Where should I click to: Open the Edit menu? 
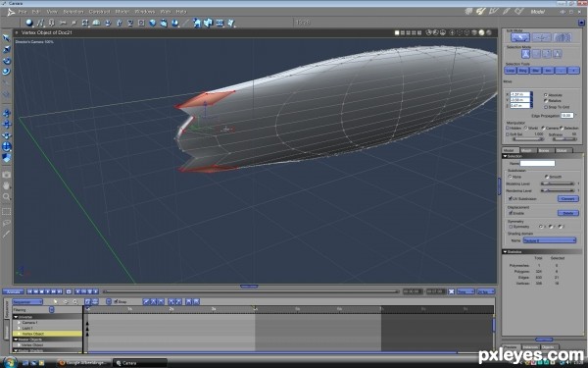(36, 12)
